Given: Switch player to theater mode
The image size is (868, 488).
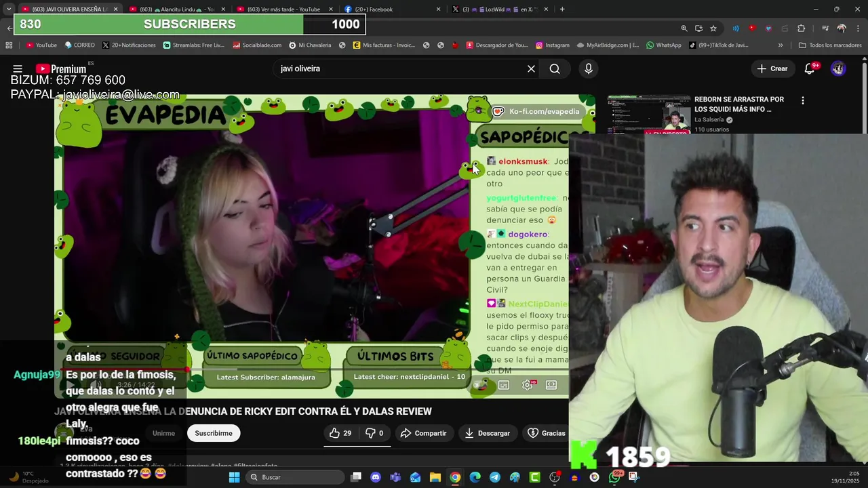Looking at the screenshot, I should click(551, 385).
